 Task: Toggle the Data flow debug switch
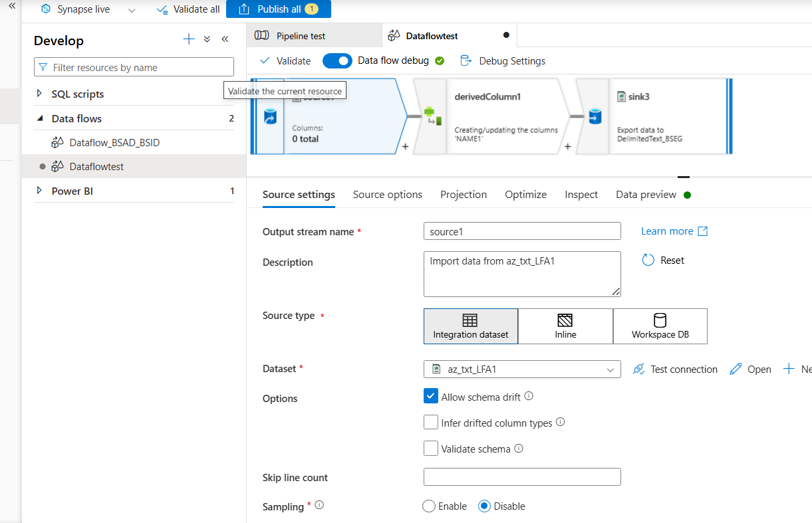coord(337,60)
